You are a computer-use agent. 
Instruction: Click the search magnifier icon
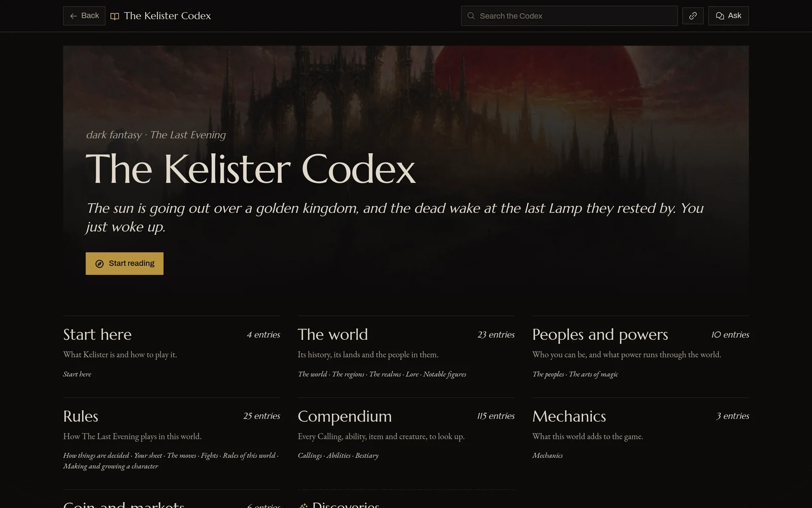point(471,16)
